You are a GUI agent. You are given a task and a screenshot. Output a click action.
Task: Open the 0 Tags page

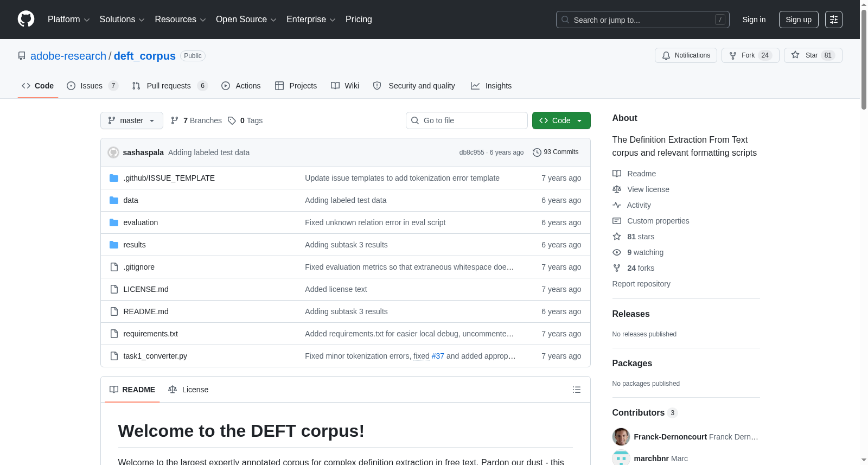pos(245,120)
